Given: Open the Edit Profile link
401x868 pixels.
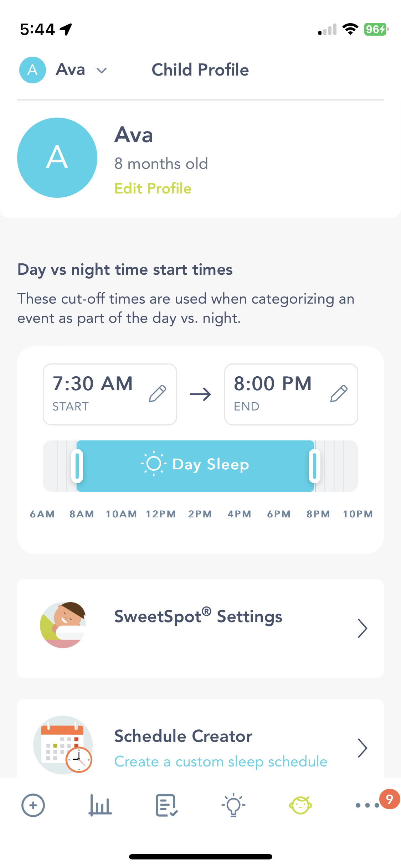Looking at the screenshot, I should click(x=153, y=188).
